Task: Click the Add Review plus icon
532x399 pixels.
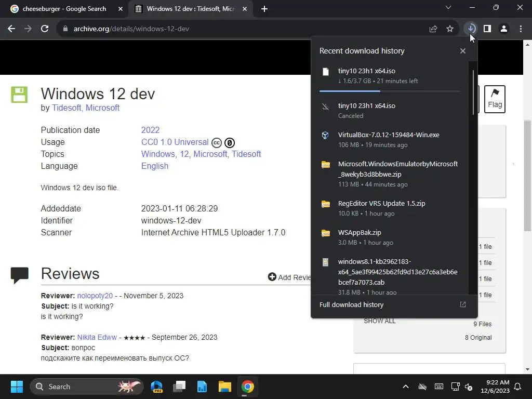Action: (272, 277)
